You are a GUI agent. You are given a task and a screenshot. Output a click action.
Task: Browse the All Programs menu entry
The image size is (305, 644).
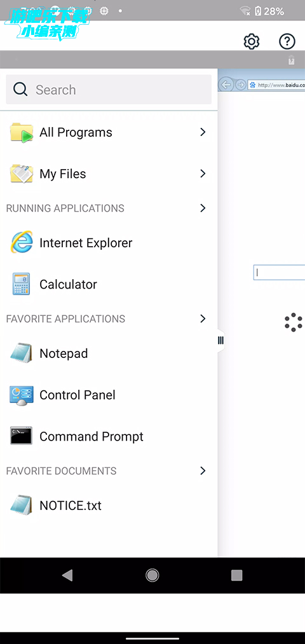click(x=109, y=132)
